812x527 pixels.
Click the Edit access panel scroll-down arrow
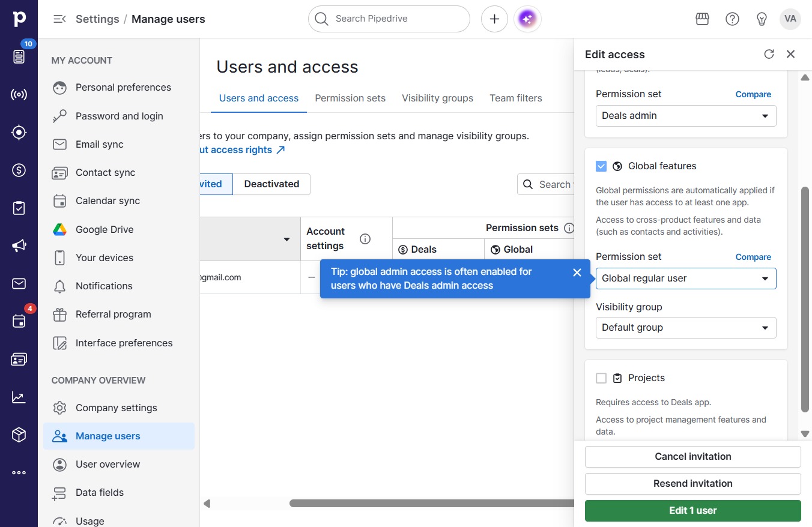(x=805, y=434)
